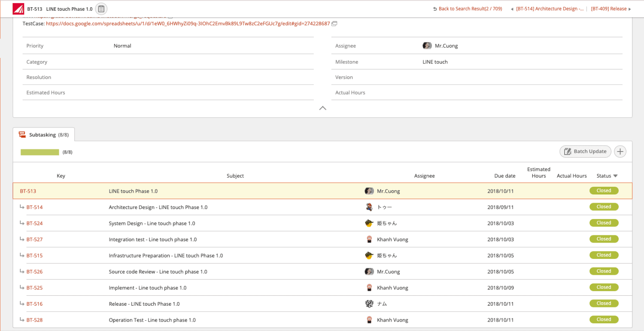Image resolution: width=644 pixels, height=331 pixels.
Task: Click avatar in BT-515 row
Action: (369, 255)
